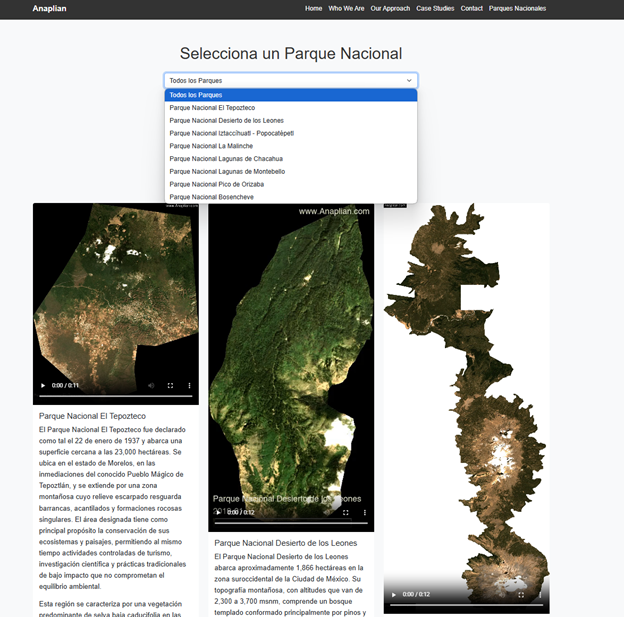Open Case Studies in navbar
Screen dimensions: 624x617
point(435,8)
